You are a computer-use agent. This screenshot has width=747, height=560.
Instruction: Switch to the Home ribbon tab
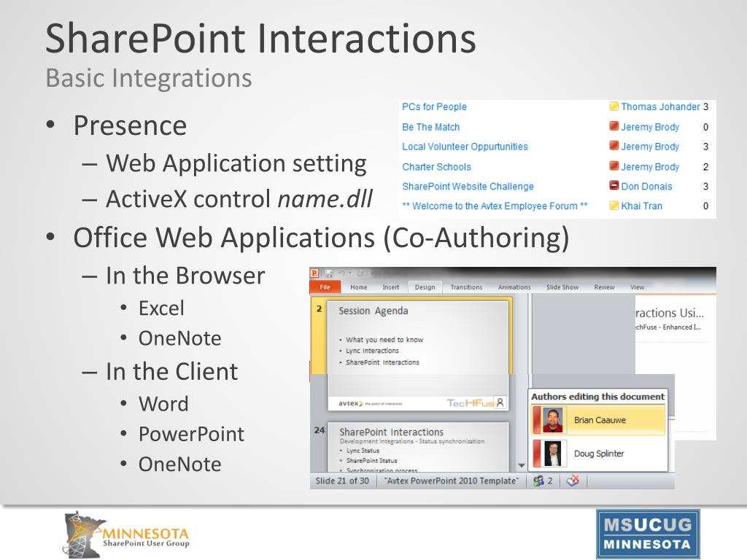click(359, 287)
